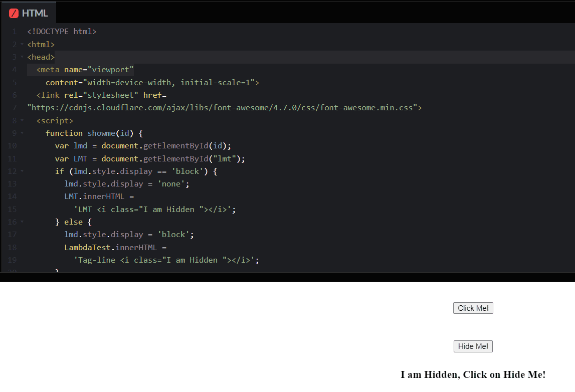Click the 'none' string on line 13

click(x=170, y=183)
